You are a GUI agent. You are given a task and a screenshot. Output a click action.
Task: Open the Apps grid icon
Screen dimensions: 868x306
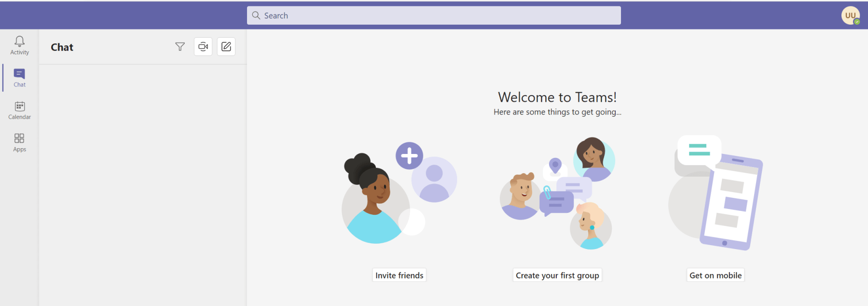19,142
